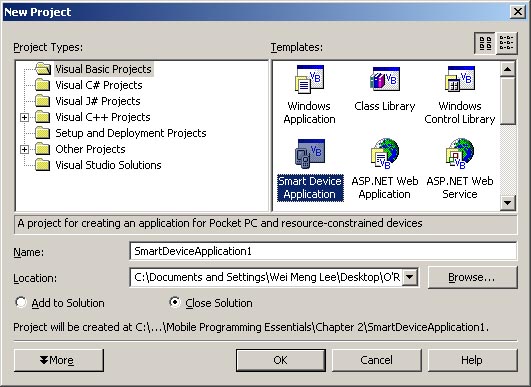This screenshot has height=387, width=531.
Task: Click the Visual Studio Solutions folder icon
Action: (43, 165)
